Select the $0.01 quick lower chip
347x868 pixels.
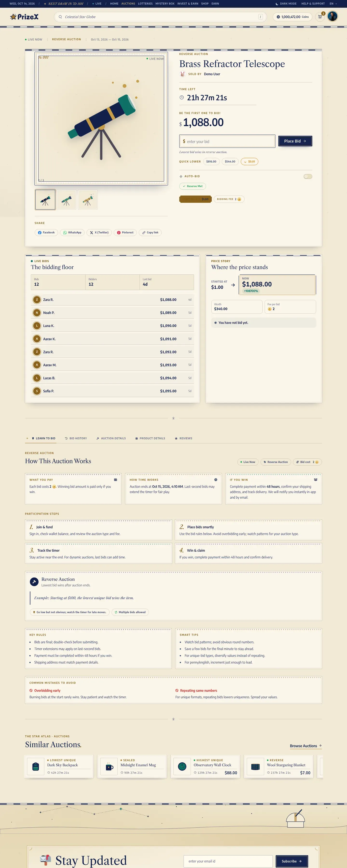pyautogui.click(x=249, y=162)
